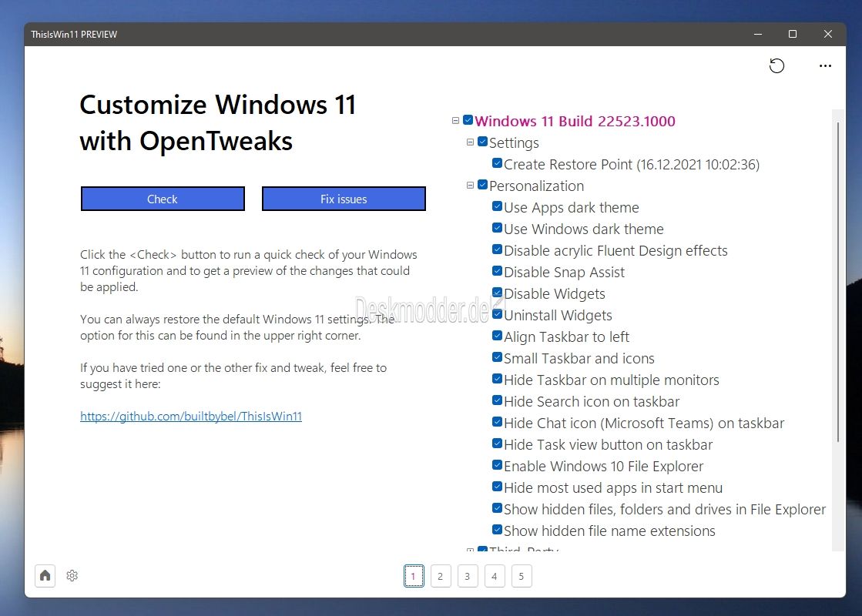Maximize the ThisIsWin11 window
Image resolution: width=862 pixels, height=616 pixels.
click(x=792, y=34)
